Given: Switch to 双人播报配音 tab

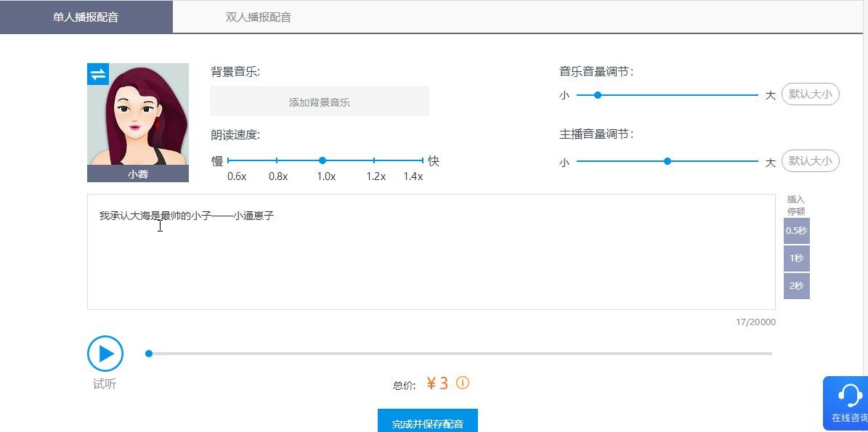Looking at the screenshot, I should [x=258, y=17].
